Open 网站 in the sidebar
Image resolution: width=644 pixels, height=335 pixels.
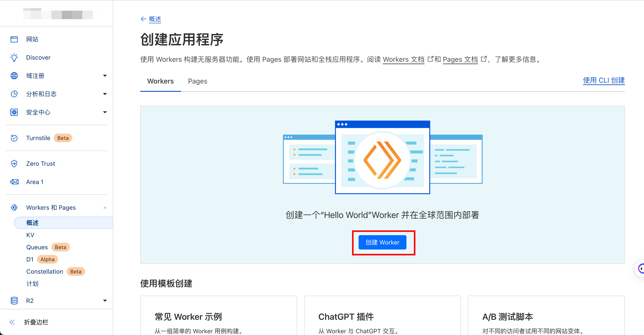pos(32,39)
